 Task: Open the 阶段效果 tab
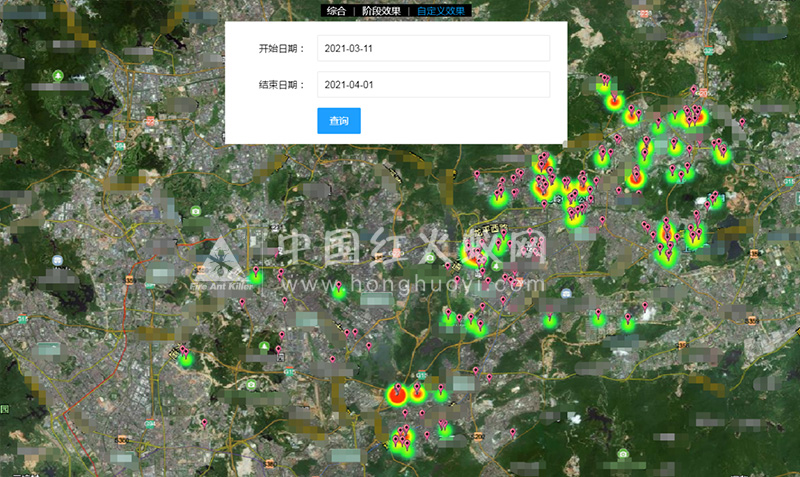coord(381,10)
